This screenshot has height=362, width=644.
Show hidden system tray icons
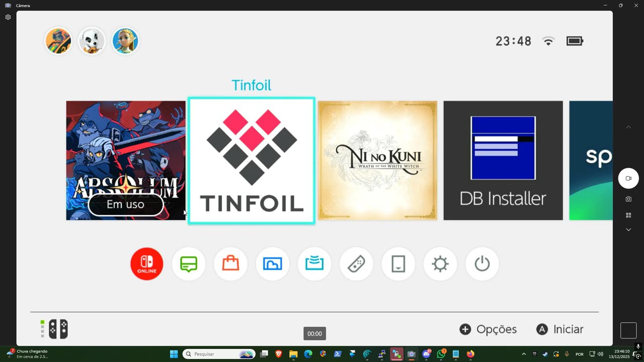click(x=524, y=354)
